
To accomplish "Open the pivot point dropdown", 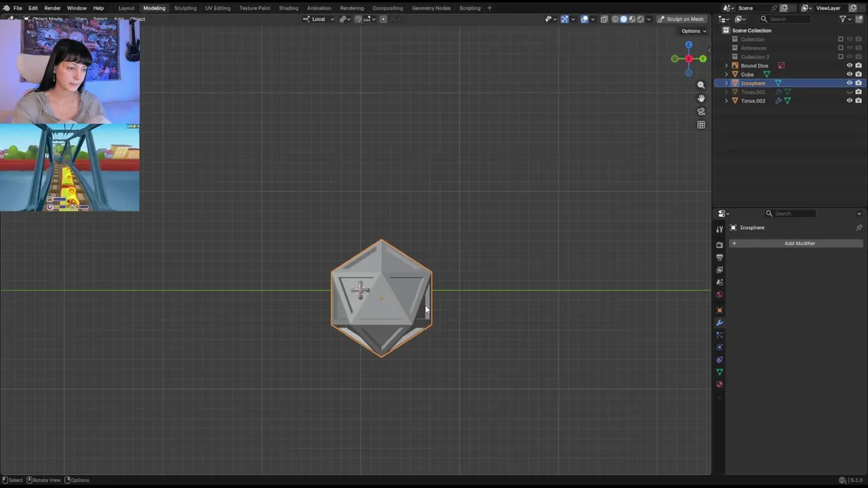I will click(344, 19).
